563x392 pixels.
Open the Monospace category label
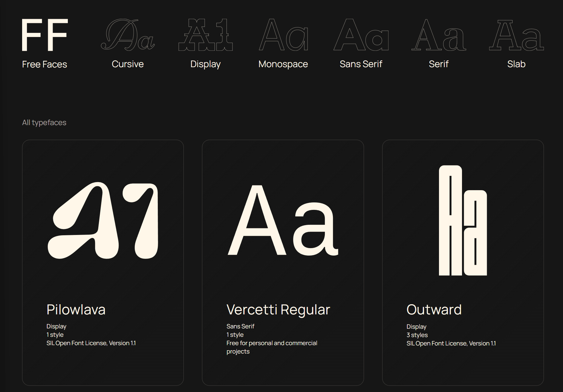283,64
